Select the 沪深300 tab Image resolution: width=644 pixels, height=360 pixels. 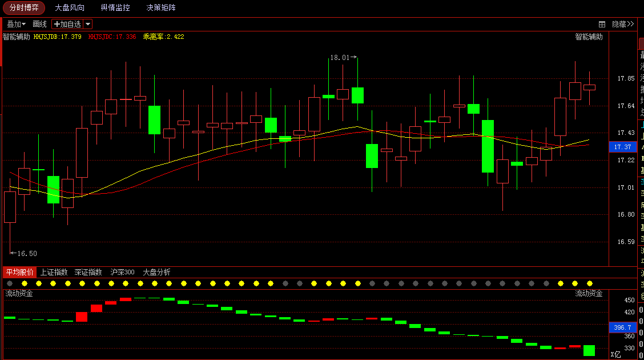(122, 272)
